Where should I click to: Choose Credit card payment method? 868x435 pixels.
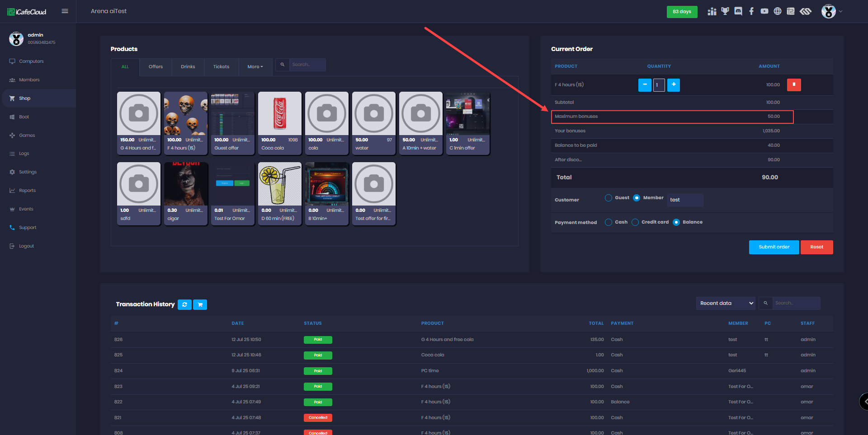click(635, 222)
